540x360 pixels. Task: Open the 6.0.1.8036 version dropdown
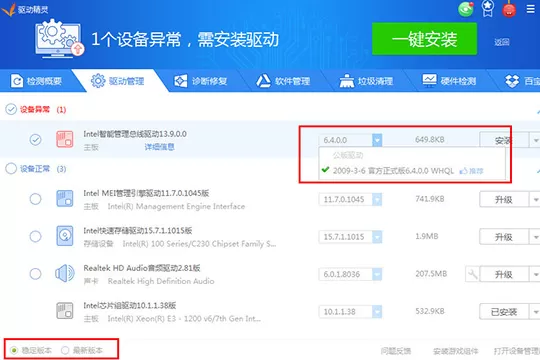377,274
